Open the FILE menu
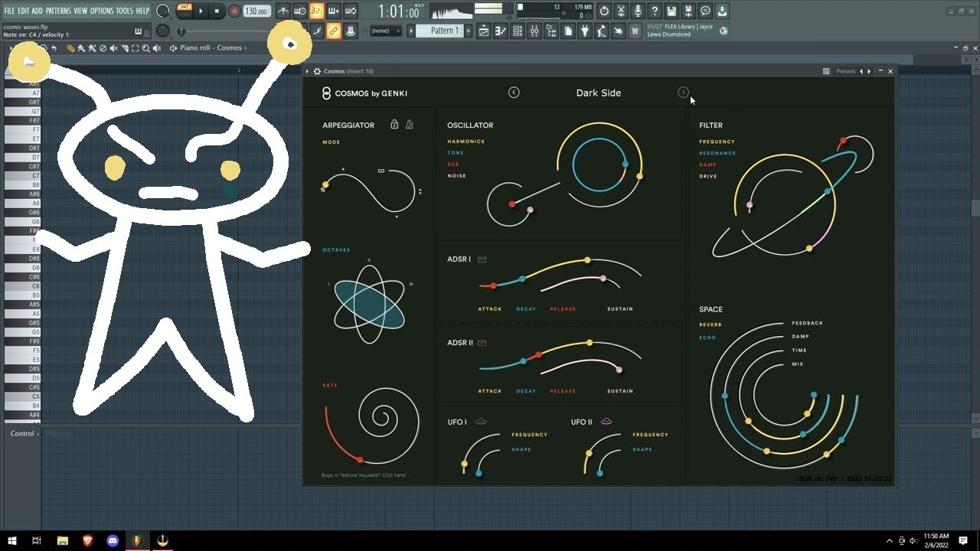This screenshot has height=551, width=980. click(10, 11)
